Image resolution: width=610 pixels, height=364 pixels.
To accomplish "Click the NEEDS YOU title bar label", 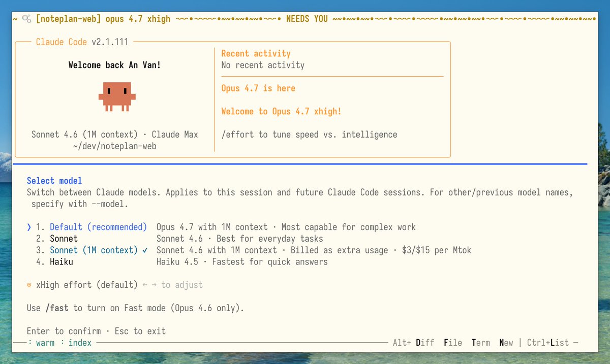I will (x=307, y=19).
